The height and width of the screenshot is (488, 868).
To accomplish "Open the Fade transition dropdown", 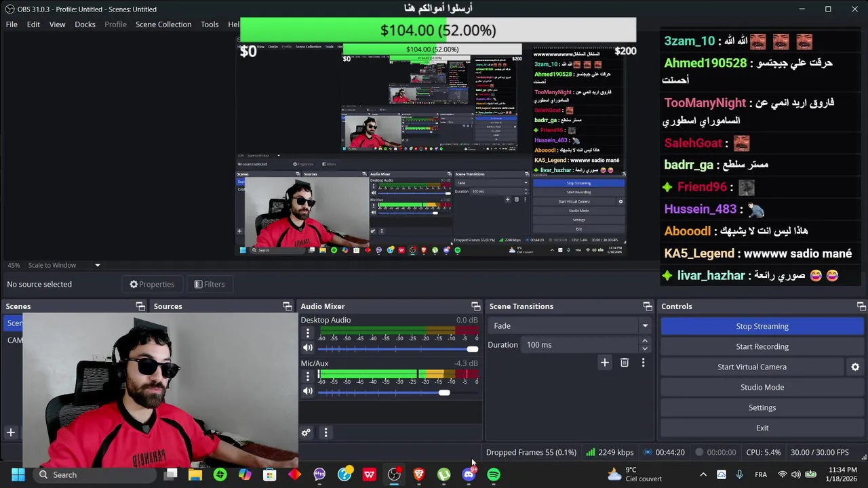I will [x=570, y=326].
